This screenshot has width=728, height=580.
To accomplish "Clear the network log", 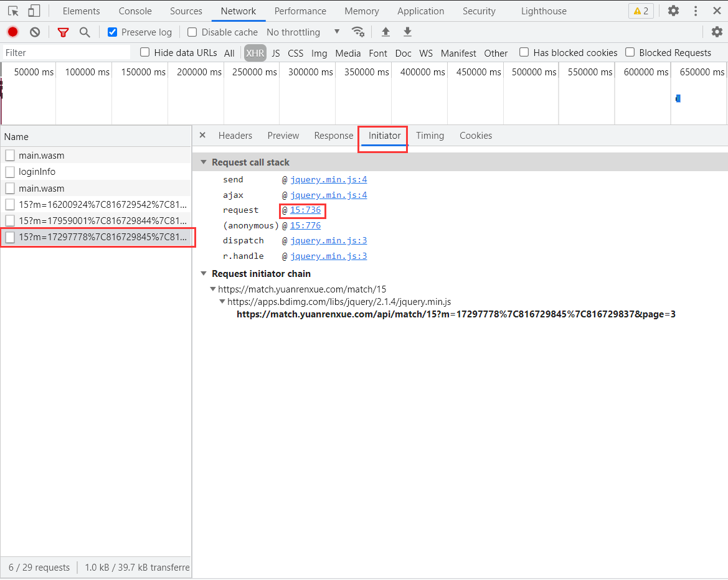I will click(x=35, y=32).
